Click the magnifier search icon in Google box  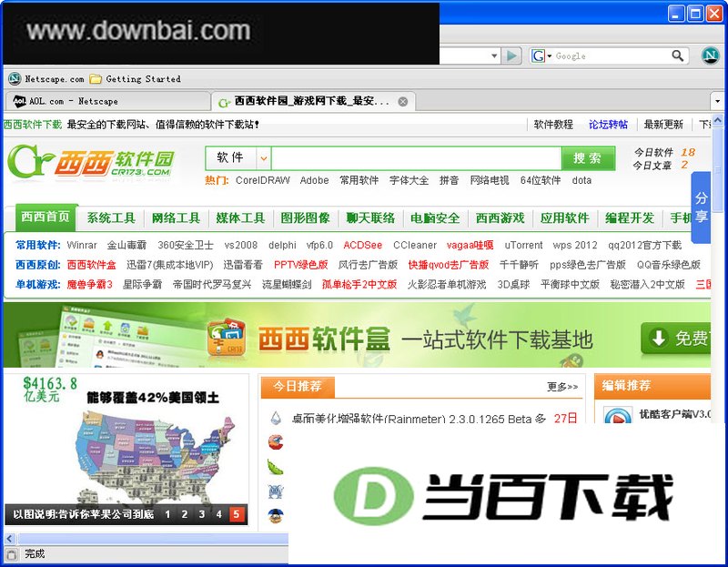point(678,56)
